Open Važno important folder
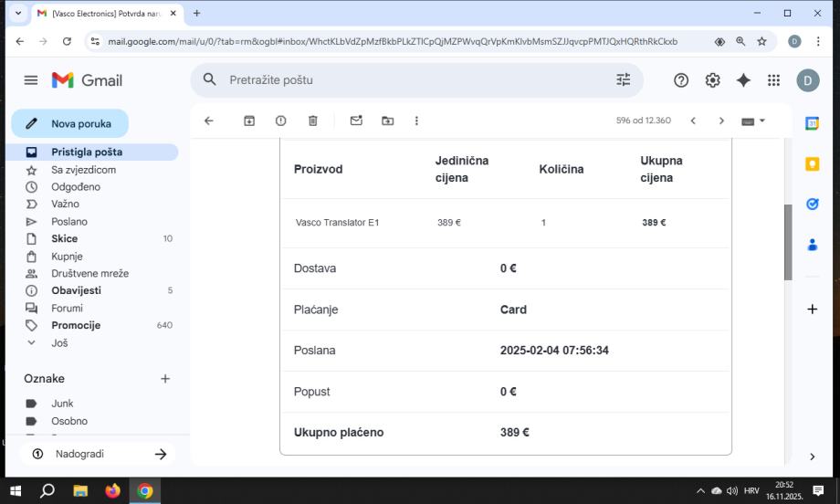This screenshot has width=840, height=504. (94, 204)
